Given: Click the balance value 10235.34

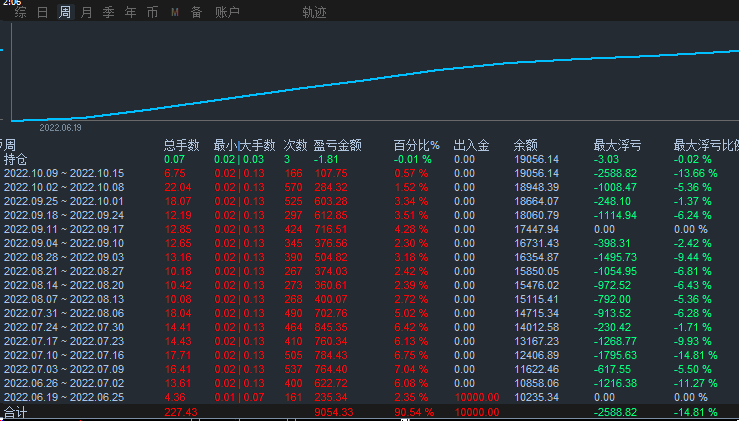Looking at the screenshot, I should click(536, 397).
